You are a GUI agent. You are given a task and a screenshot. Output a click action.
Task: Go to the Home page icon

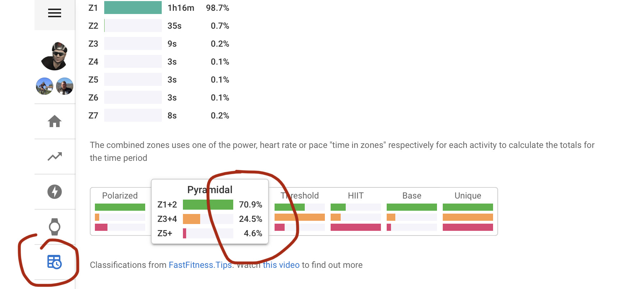click(x=55, y=121)
